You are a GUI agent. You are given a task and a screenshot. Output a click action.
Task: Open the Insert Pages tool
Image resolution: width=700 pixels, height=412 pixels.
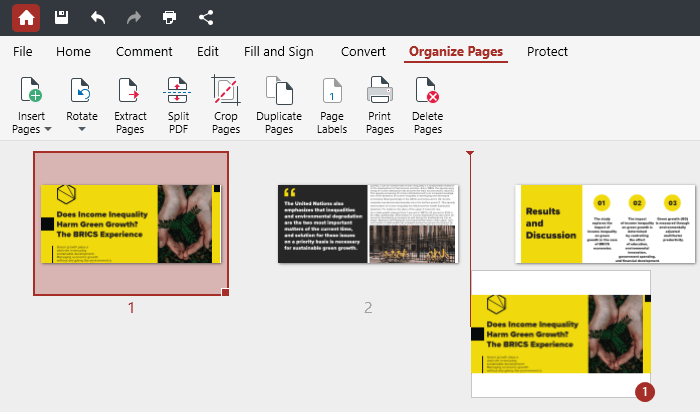pyautogui.click(x=31, y=105)
